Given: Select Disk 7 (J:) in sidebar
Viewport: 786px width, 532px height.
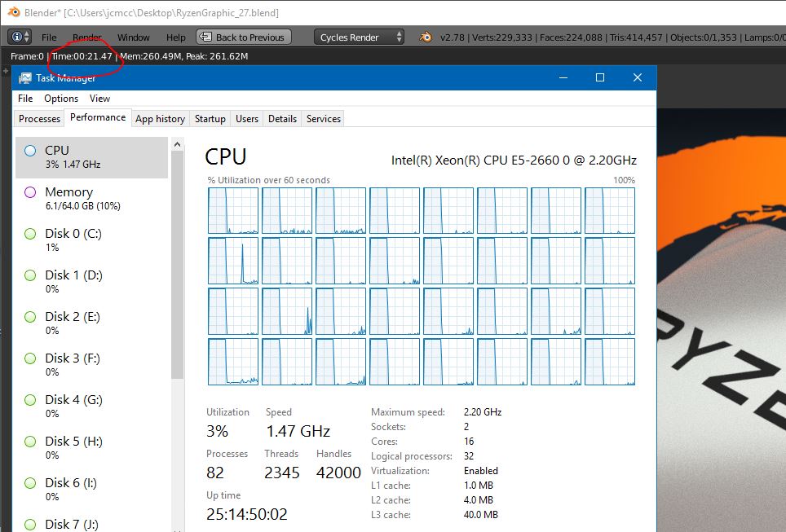Looking at the screenshot, I should point(92,523).
